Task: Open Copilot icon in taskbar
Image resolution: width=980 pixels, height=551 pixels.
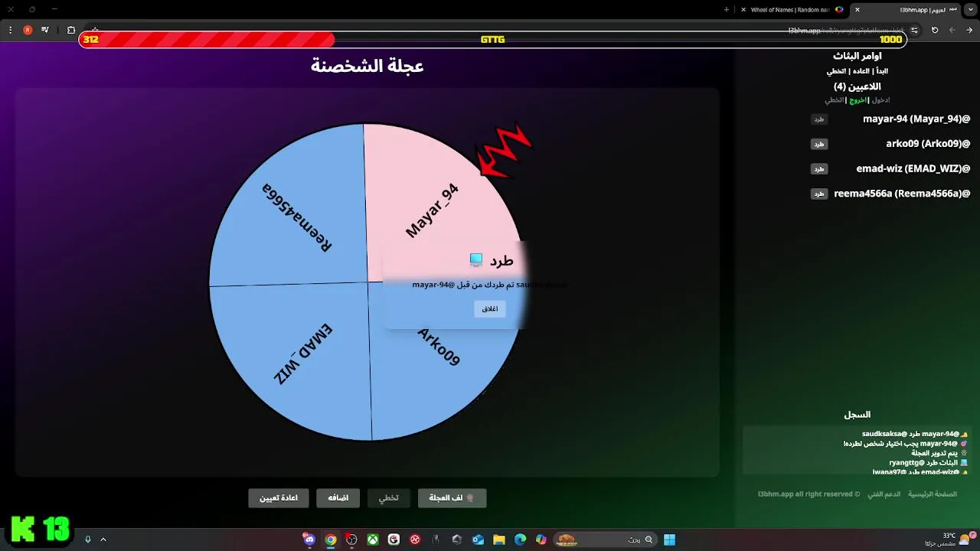Action: tap(541, 540)
